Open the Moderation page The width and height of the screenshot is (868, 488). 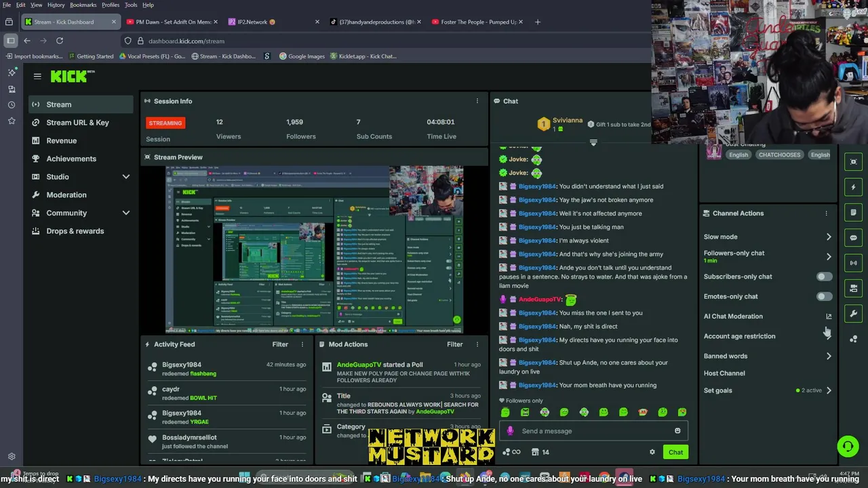click(x=81, y=195)
